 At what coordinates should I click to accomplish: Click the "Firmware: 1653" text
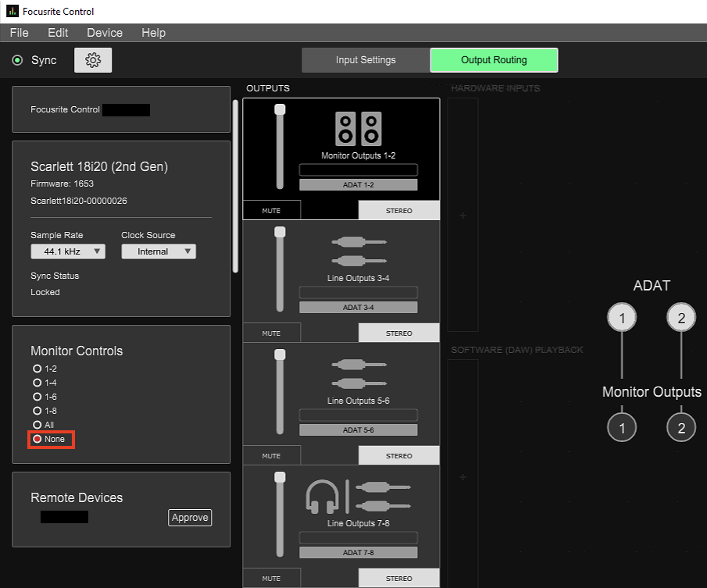pos(62,184)
